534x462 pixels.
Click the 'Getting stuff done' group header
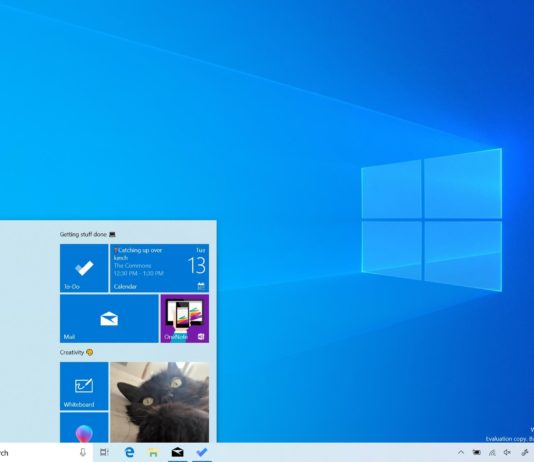[x=88, y=234]
